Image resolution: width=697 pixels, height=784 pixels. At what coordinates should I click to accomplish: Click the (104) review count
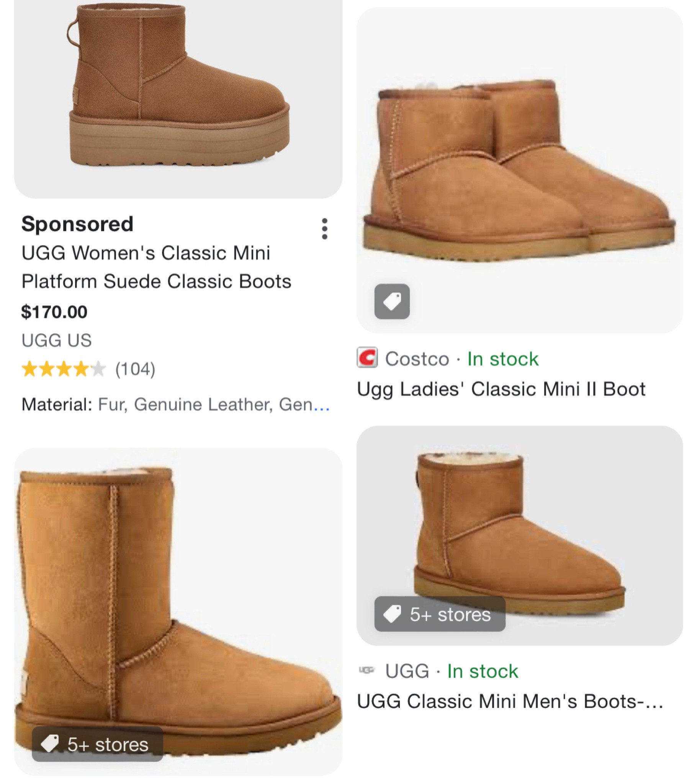click(x=135, y=369)
